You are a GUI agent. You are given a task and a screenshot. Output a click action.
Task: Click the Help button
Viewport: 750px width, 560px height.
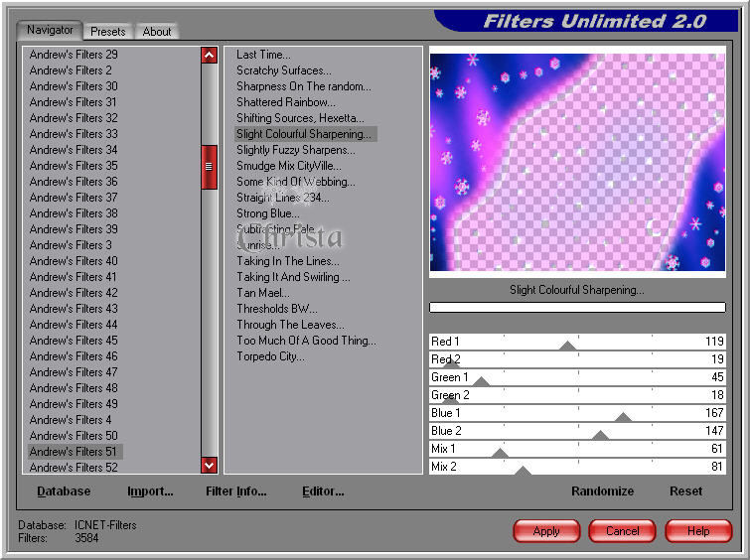click(x=698, y=531)
